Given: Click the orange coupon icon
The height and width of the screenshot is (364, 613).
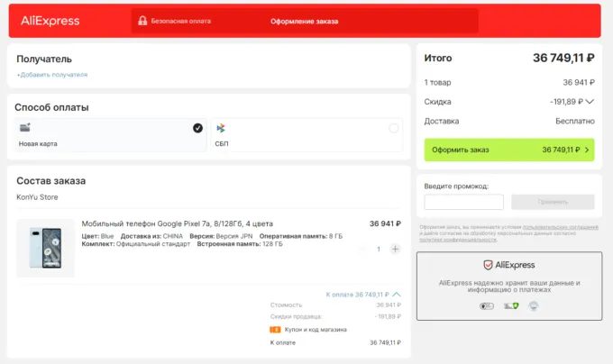Looking at the screenshot, I should pos(275,329).
